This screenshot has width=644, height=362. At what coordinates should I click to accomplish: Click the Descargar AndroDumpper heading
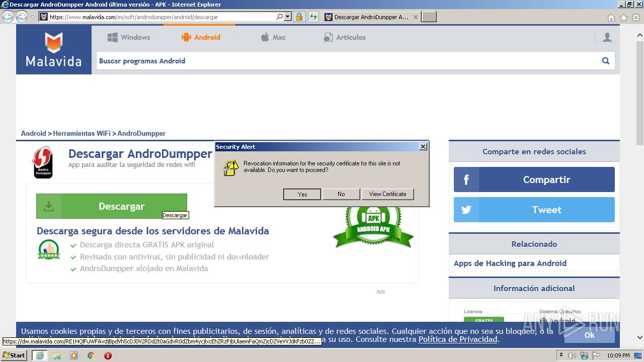(140, 153)
